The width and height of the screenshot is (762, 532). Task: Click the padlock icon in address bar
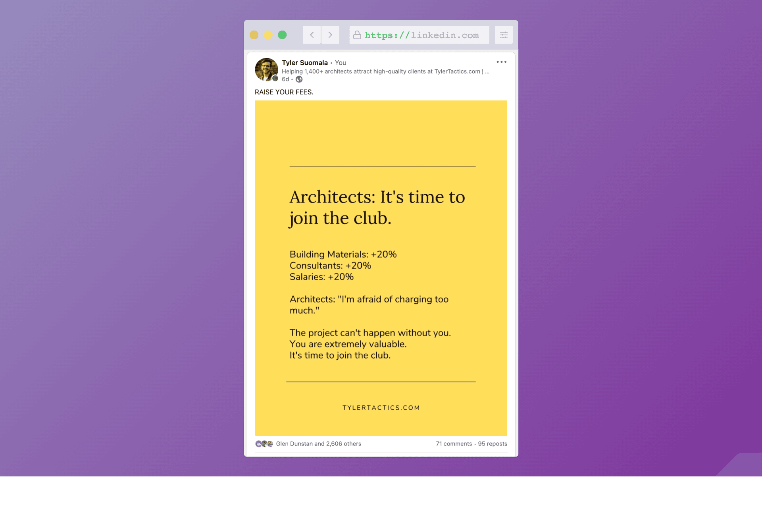coord(357,35)
